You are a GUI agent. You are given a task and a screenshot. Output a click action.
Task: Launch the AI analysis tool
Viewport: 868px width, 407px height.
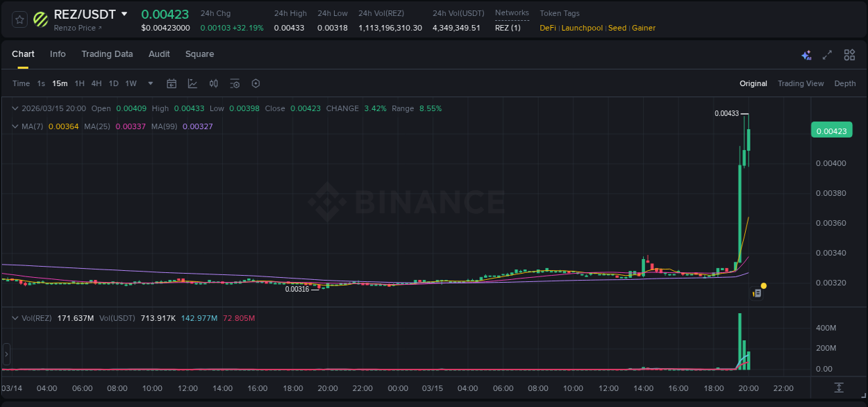click(x=806, y=54)
